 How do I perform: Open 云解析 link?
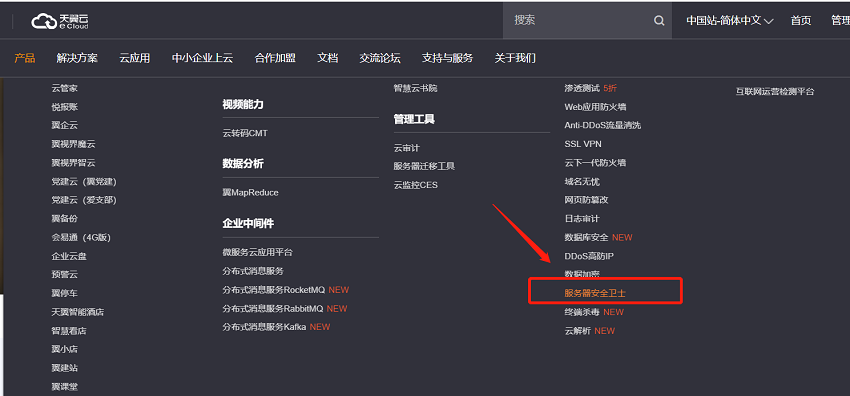[578, 330]
